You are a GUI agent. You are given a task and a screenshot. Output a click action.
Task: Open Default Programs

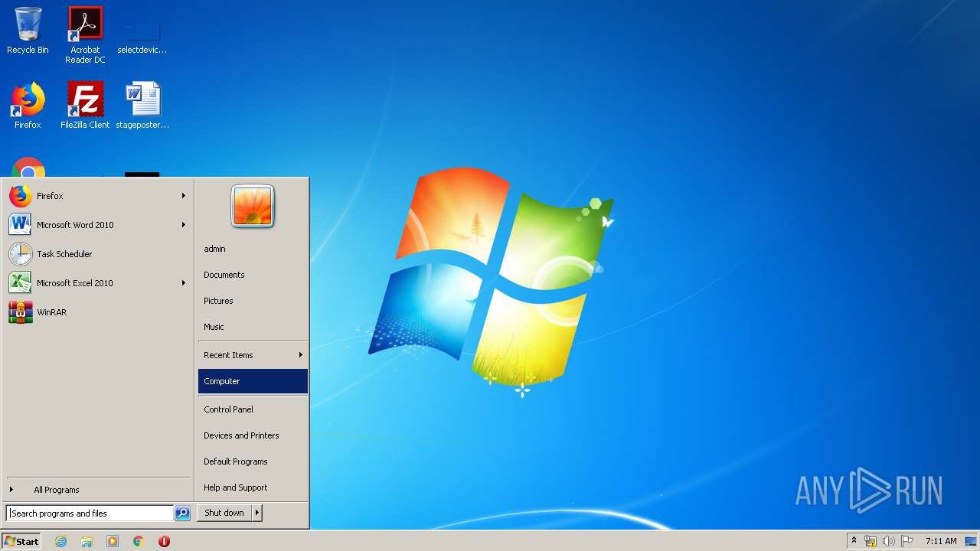[x=253, y=461]
